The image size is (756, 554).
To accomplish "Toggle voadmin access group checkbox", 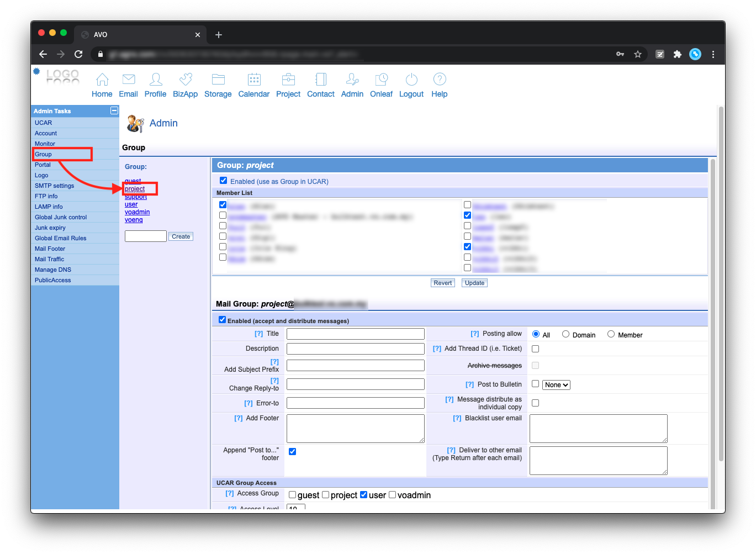I will click(392, 495).
